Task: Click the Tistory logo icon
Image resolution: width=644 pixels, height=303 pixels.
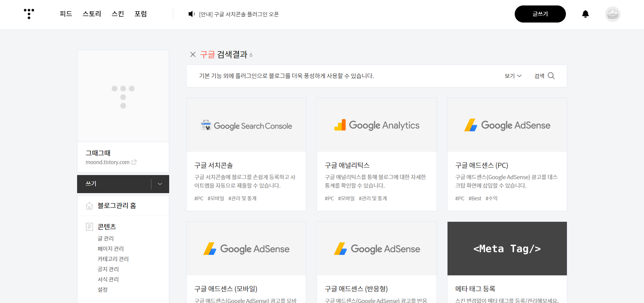Action: pos(29,14)
